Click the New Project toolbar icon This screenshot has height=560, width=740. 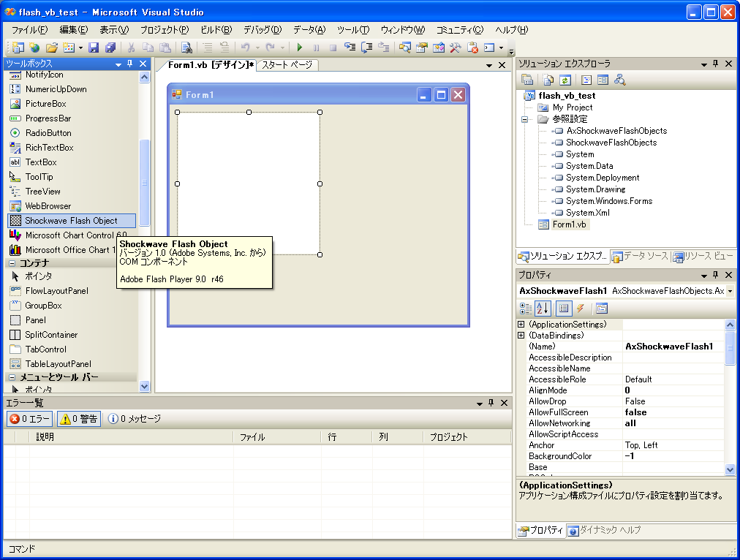(18, 48)
